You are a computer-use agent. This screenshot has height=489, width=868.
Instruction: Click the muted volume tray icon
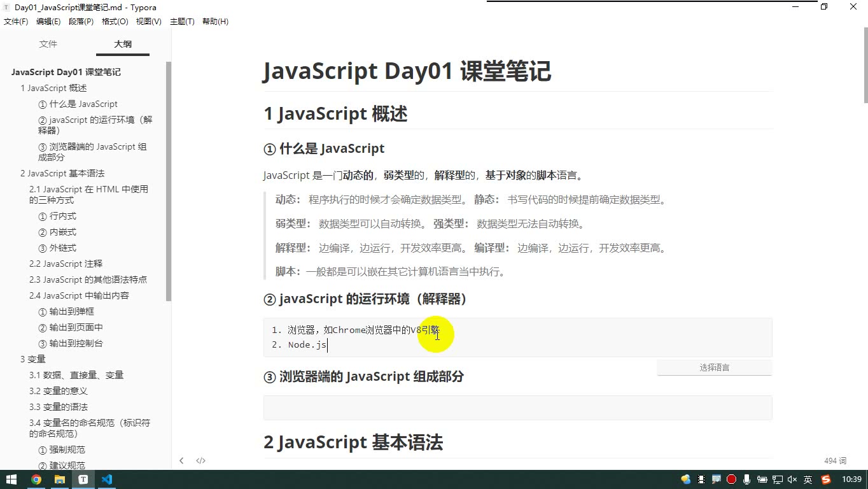coord(792,479)
